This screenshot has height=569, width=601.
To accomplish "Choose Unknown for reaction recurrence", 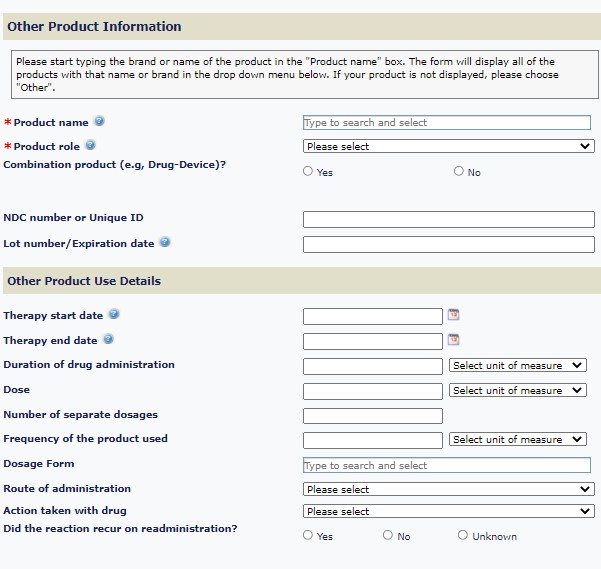I will 463,535.
